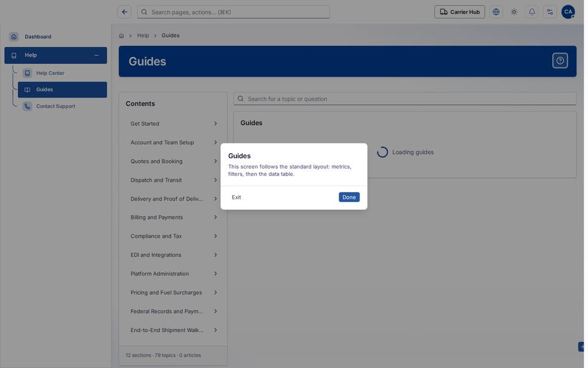
Task: Click the back arrow button in top bar
Action: point(124,12)
